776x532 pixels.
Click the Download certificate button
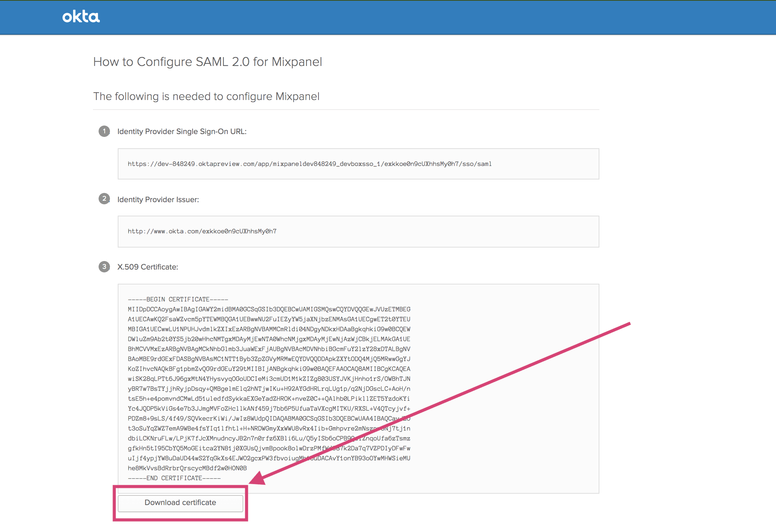click(180, 503)
